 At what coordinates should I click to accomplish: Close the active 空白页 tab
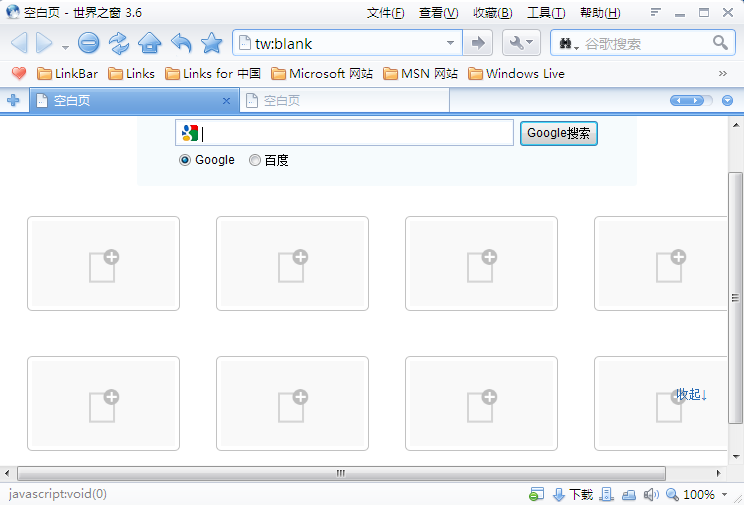[226, 101]
